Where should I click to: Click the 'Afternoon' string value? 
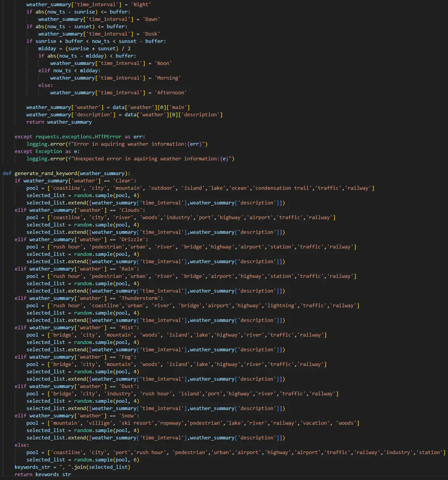(x=171, y=93)
